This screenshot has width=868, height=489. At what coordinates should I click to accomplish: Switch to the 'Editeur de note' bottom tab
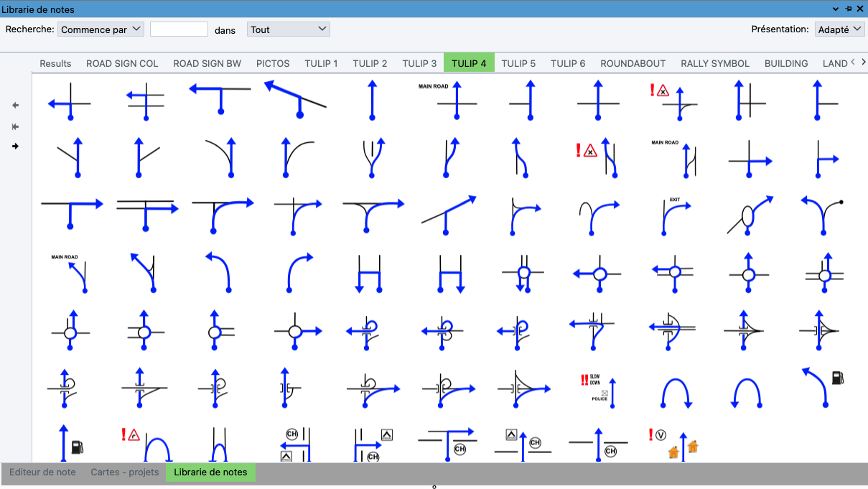pyautogui.click(x=42, y=472)
